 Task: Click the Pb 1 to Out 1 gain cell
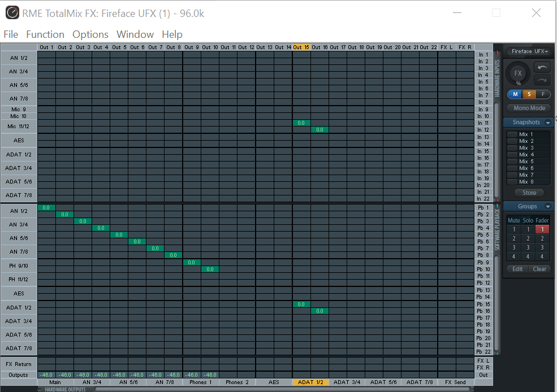(46, 207)
